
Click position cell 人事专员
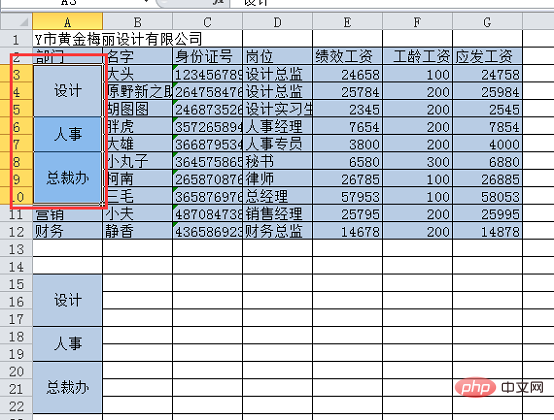277,144
